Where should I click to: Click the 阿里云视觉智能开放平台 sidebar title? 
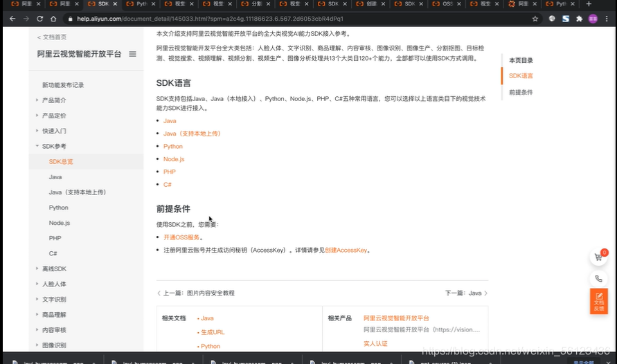[x=79, y=54]
